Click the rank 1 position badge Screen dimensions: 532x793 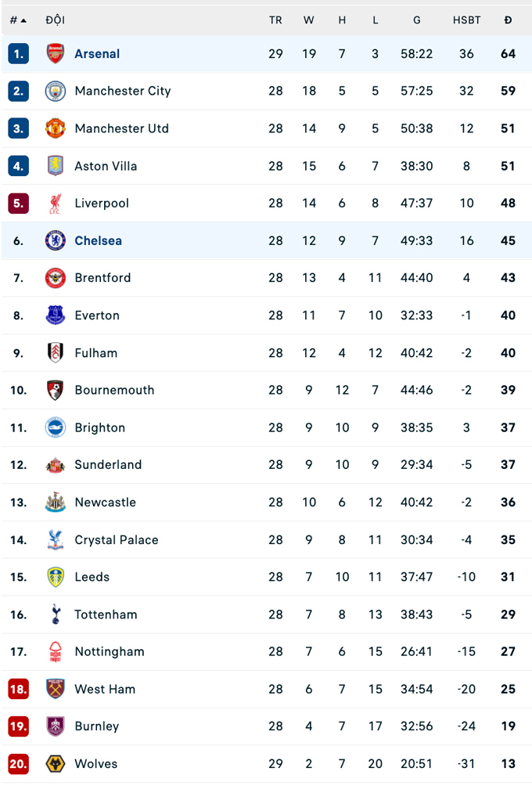coord(19,54)
